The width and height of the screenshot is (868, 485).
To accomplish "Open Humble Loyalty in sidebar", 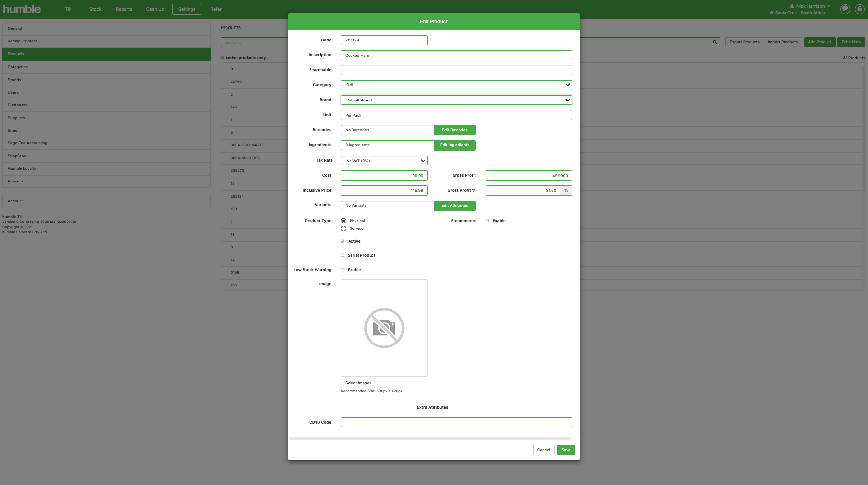I will (x=106, y=168).
